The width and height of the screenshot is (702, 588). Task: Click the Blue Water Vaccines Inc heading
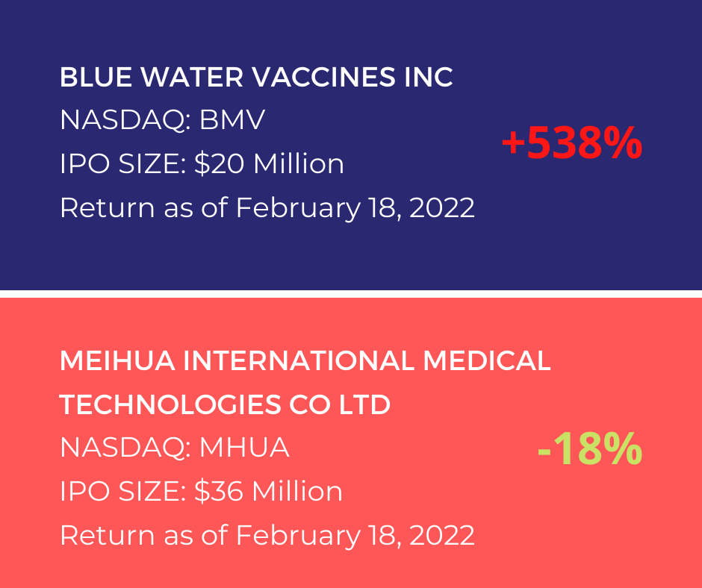257,77
